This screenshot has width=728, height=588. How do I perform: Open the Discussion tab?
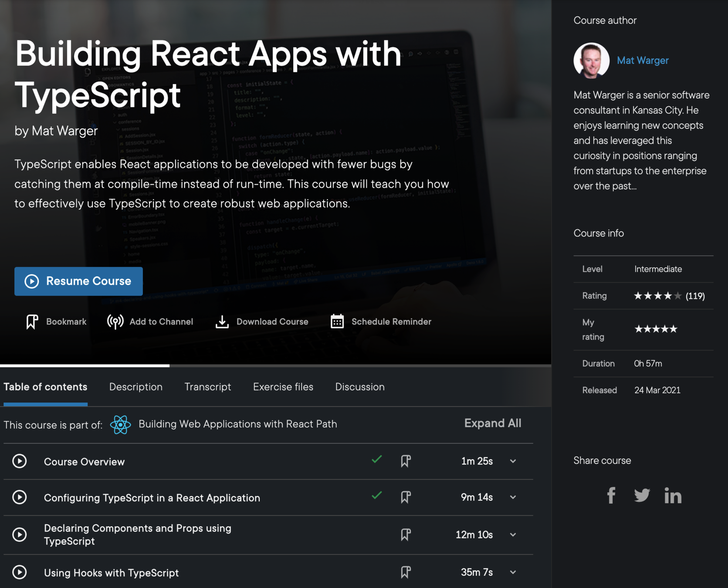click(x=360, y=387)
